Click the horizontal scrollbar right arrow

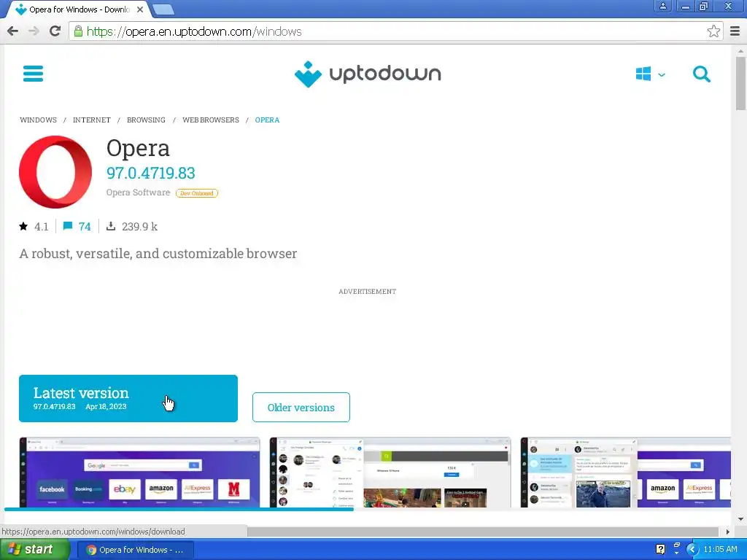tap(727, 532)
